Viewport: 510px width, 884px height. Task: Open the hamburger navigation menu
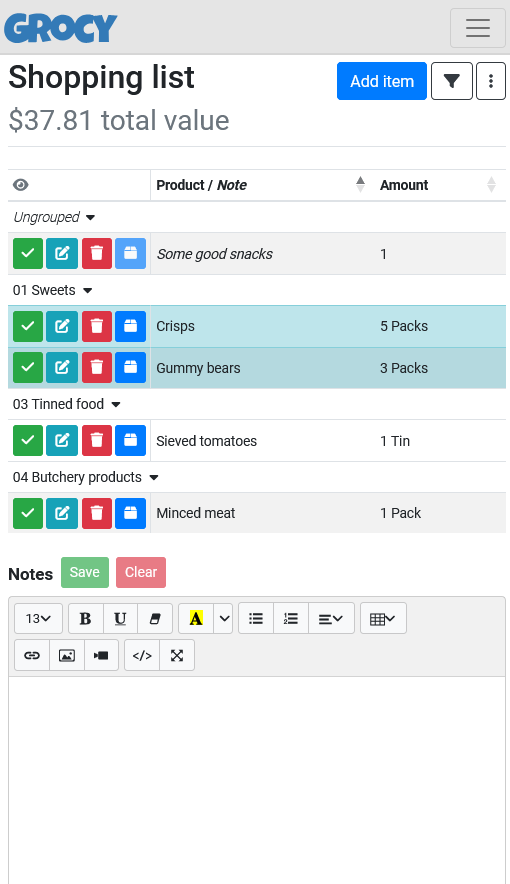pyautogui.click(x=478, y=28)
